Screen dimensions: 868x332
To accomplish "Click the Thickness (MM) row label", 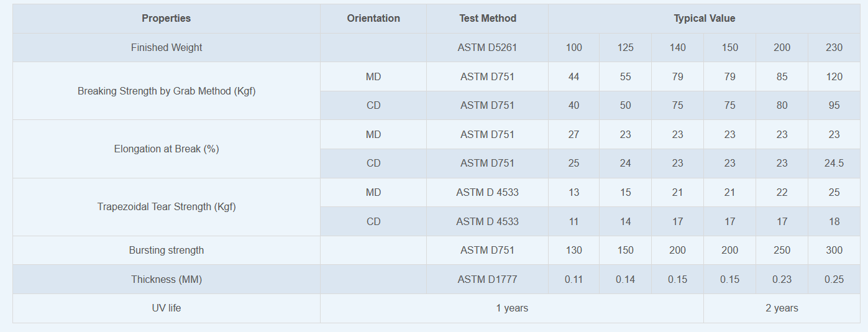I will [166, 280].
